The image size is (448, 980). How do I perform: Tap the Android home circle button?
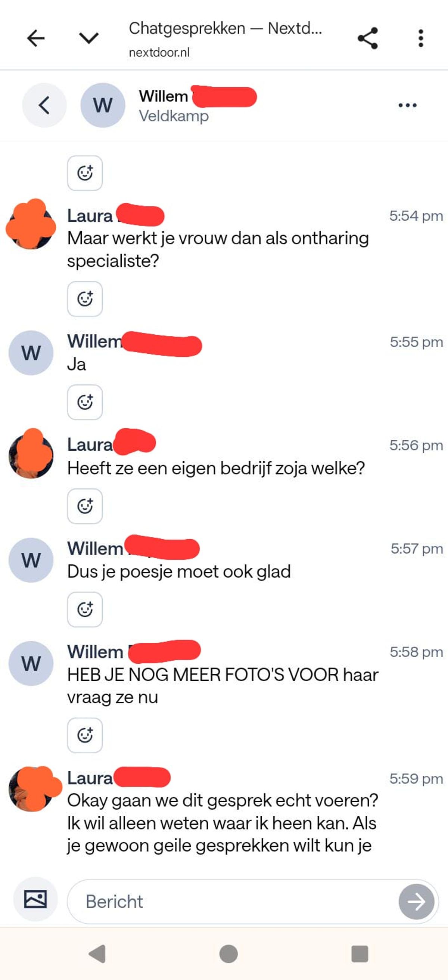point(228,954)
